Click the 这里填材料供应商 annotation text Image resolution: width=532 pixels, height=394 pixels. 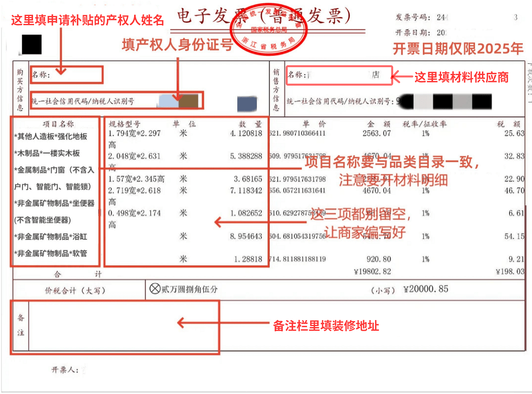coord(461,77)
